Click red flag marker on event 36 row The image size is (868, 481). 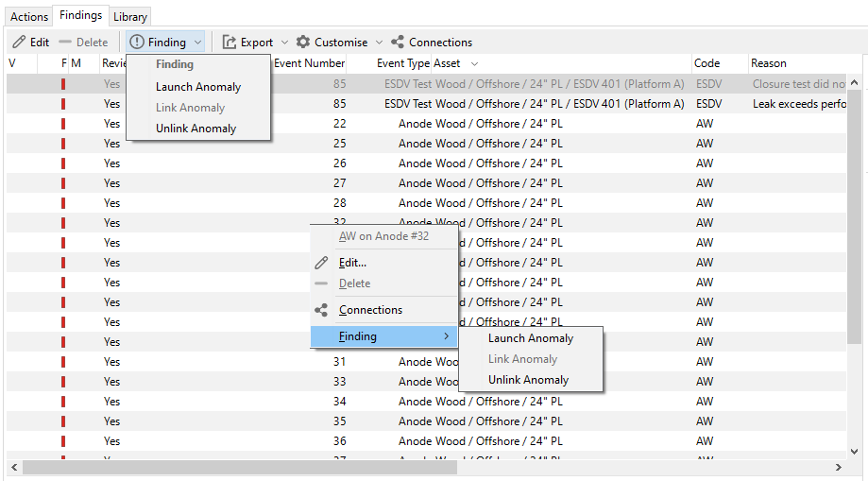[63, 441]
